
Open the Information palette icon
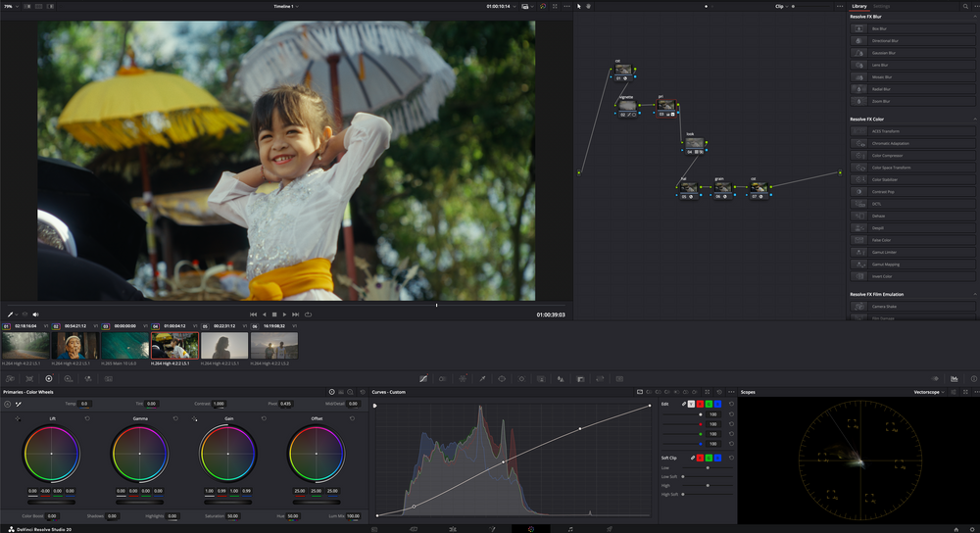(974, 378)
